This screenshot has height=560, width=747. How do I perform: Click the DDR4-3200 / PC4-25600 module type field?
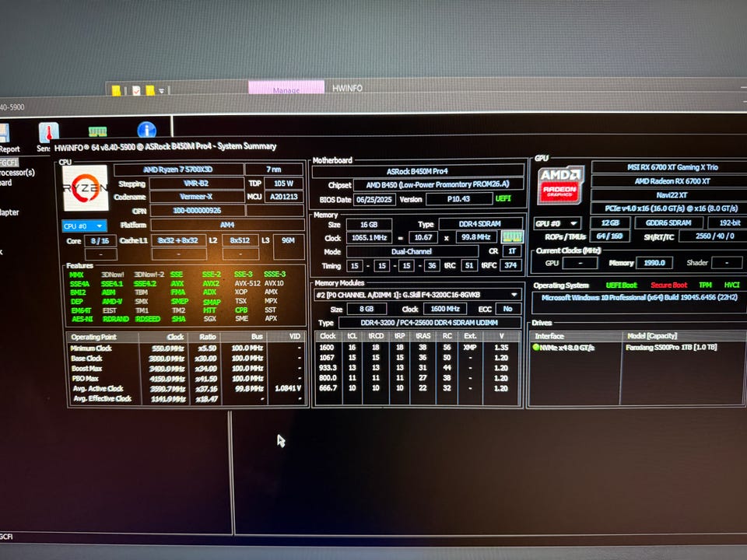tap(430, 322)
